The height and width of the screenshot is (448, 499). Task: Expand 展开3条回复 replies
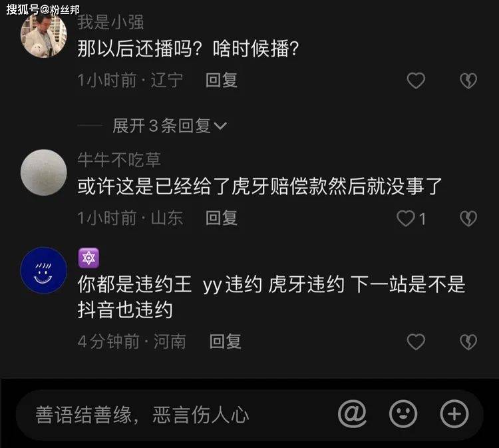click(x=170, y=126)
